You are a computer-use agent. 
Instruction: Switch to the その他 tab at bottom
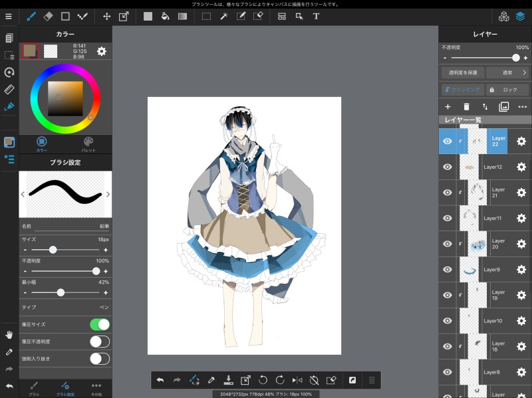pos(96,388)
